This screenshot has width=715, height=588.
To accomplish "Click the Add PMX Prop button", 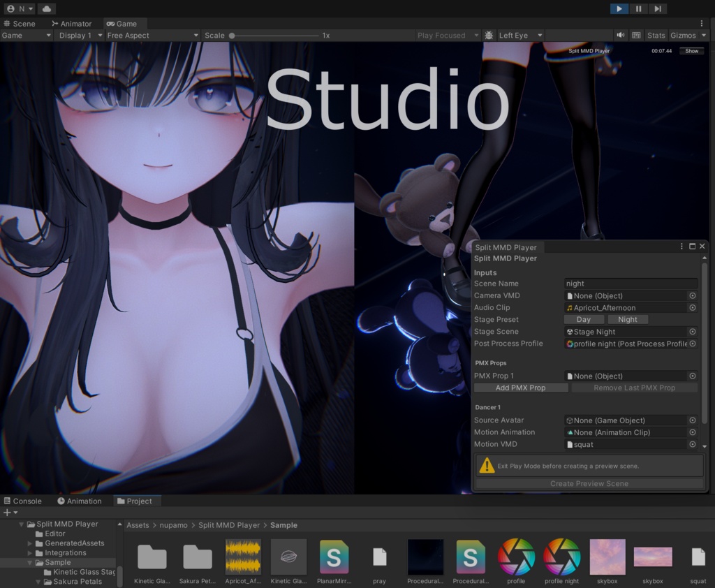I will (521, 388).
